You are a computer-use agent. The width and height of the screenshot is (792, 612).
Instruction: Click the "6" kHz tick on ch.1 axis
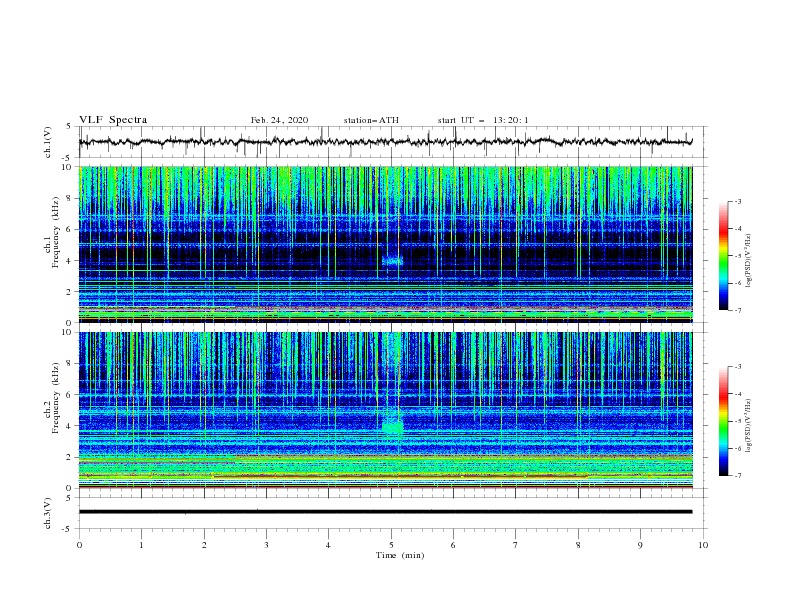tap(69, 229)
